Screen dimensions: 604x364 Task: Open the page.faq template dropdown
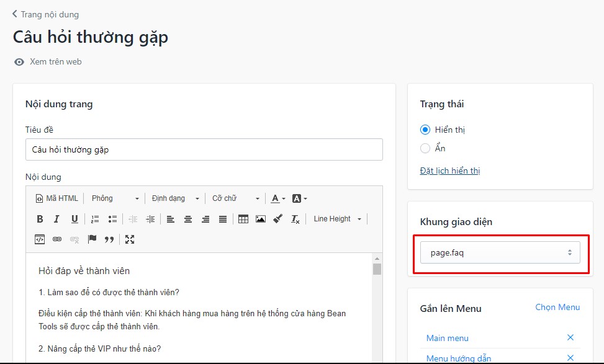[x=500, y=253]
